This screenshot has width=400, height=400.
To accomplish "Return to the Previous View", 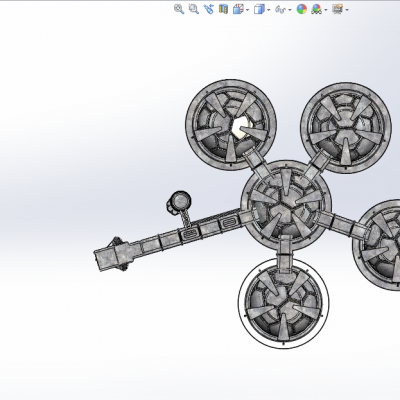I will [x=209, y=9].
